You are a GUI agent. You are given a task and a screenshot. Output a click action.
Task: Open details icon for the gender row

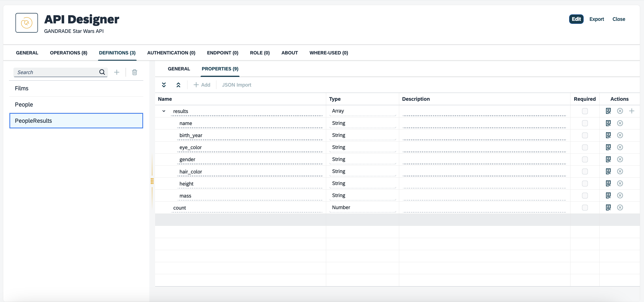608,159
